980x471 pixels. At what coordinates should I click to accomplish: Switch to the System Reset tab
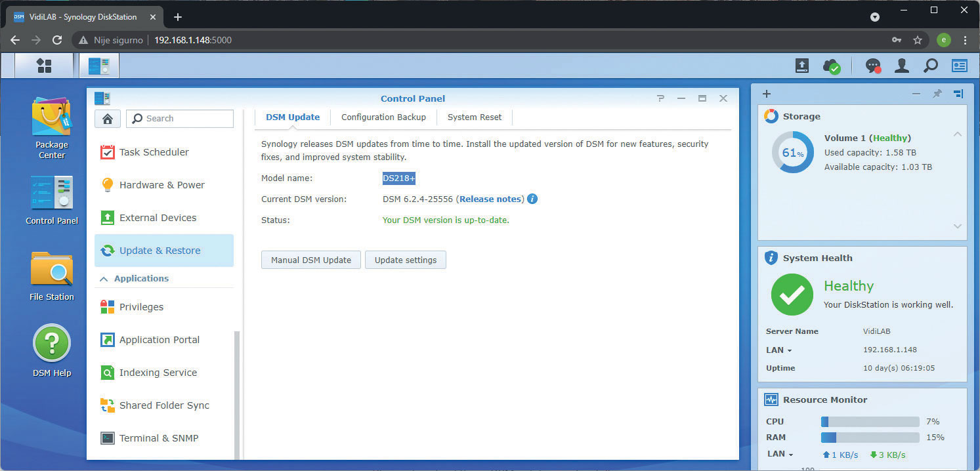click(474, 117)
